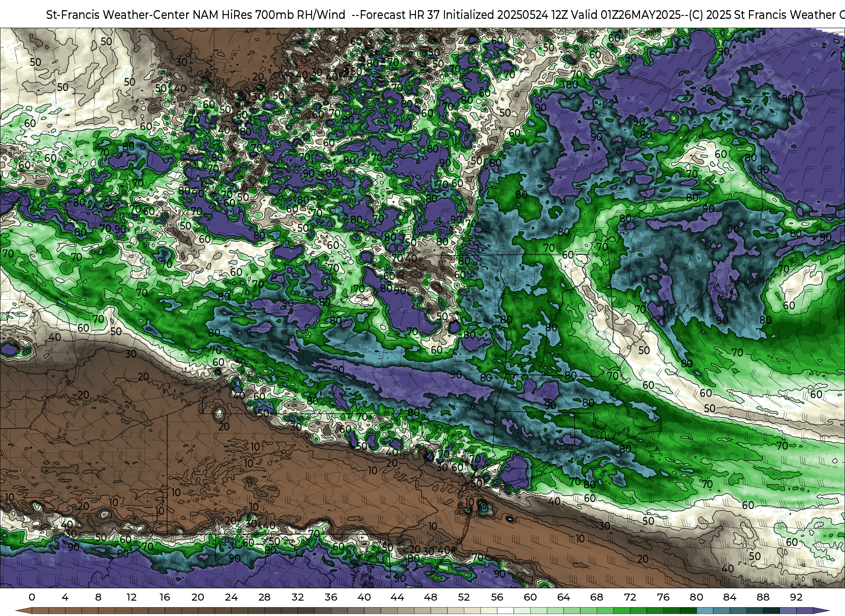Viewport: 845px width, 616px height.
Task: Click the colorbar tick label '84'
Action: 730,597
